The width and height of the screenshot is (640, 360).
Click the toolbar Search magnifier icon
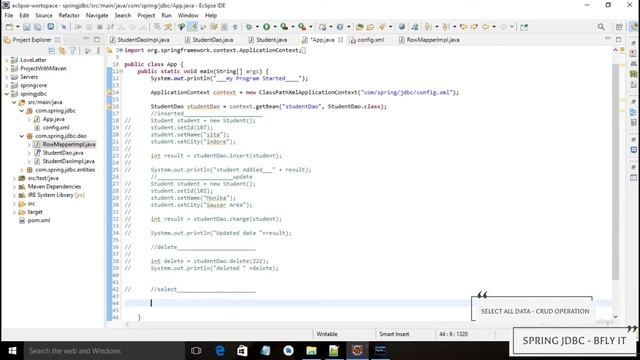pos(601,27)
